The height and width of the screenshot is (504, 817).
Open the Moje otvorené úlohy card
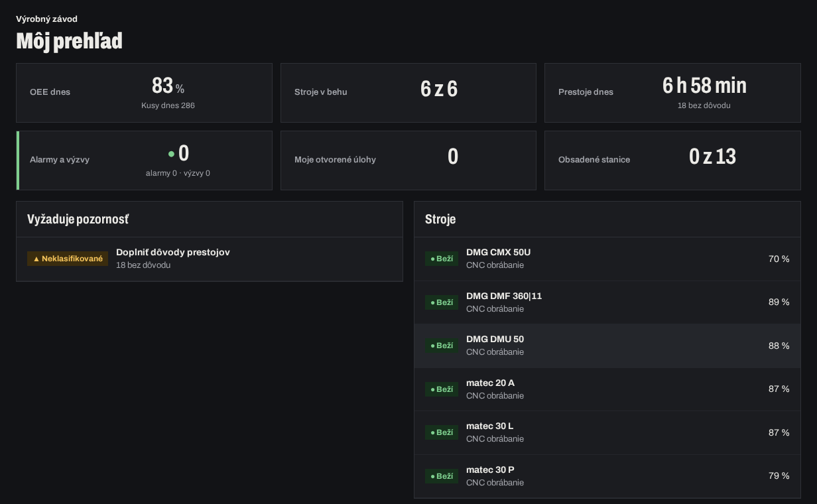(x=408, y=160)
